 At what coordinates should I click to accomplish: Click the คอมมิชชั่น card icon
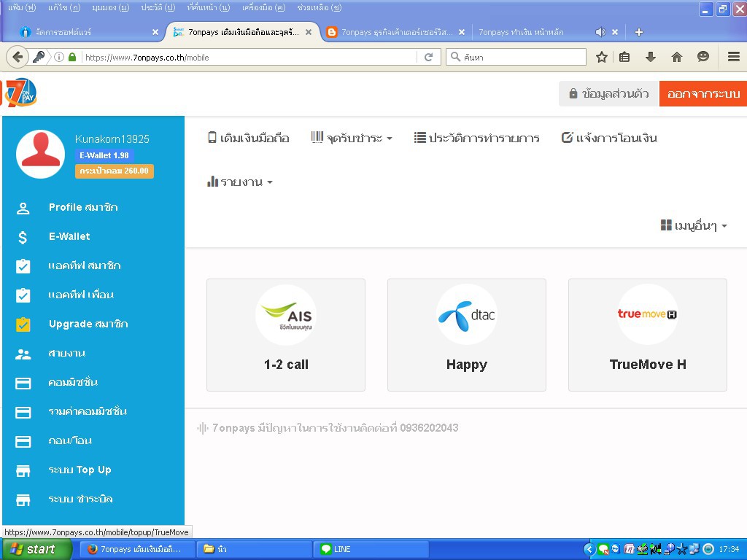(23, 383)
